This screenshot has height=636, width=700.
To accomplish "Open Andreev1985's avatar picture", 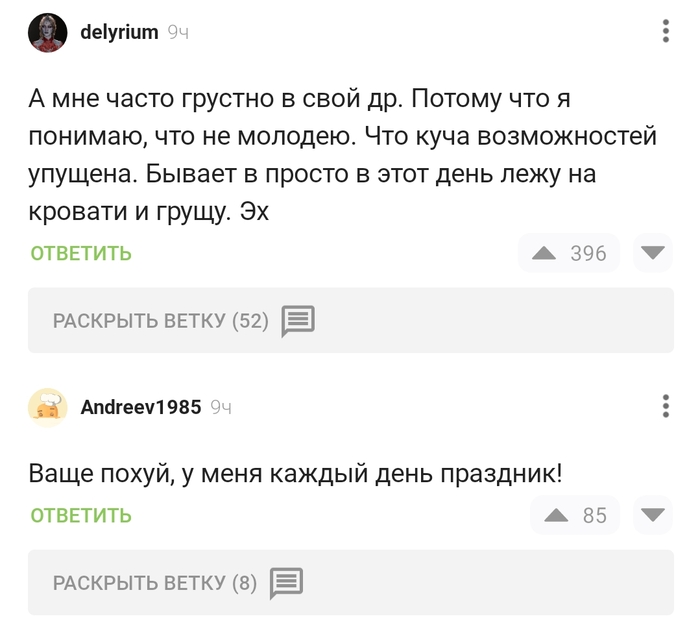I will [48, 407].
